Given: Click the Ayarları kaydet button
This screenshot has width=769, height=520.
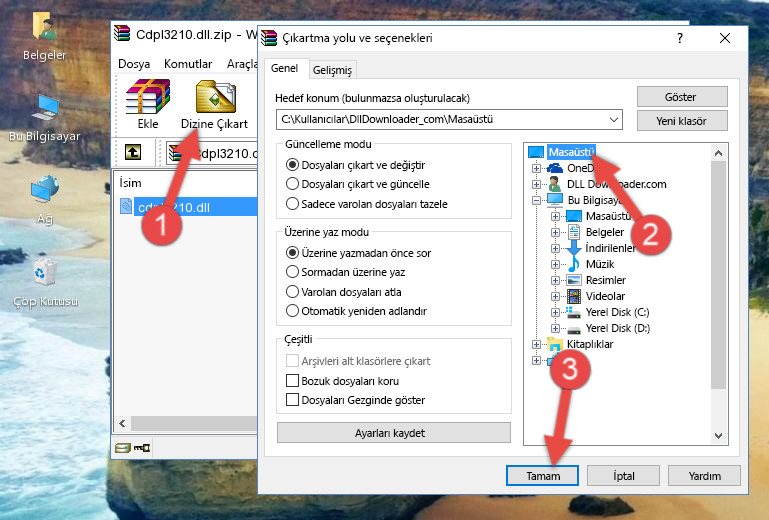Looking at the screenshot, I should click(x=394, y=433).
